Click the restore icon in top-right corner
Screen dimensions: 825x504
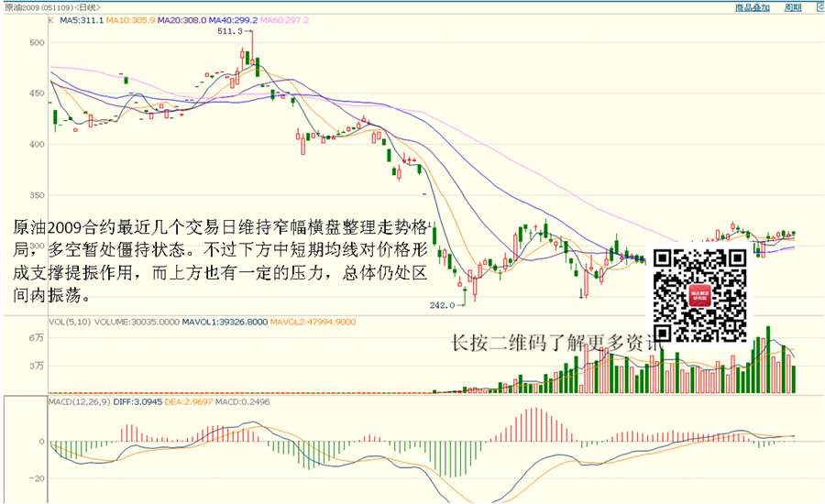point(817,7)
